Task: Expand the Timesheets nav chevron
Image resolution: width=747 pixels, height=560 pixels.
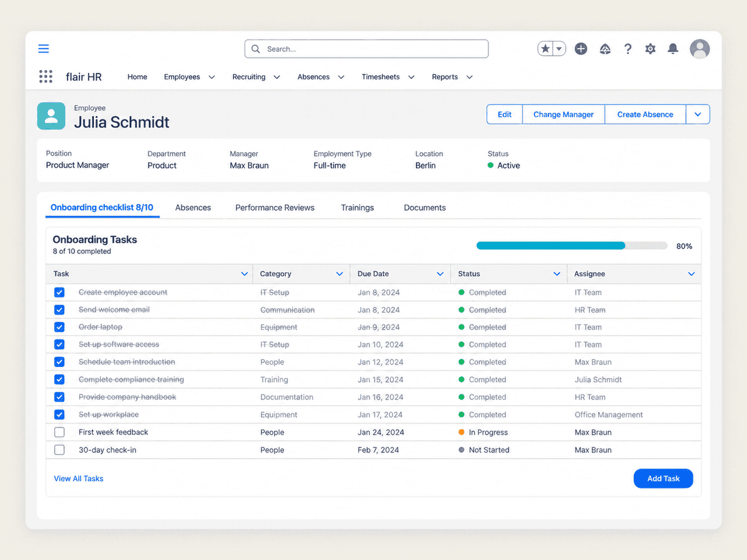Action: pos(411,77)
